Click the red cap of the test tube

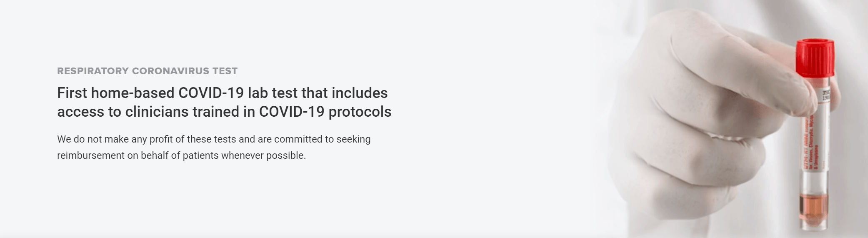[x=815, y=58]
